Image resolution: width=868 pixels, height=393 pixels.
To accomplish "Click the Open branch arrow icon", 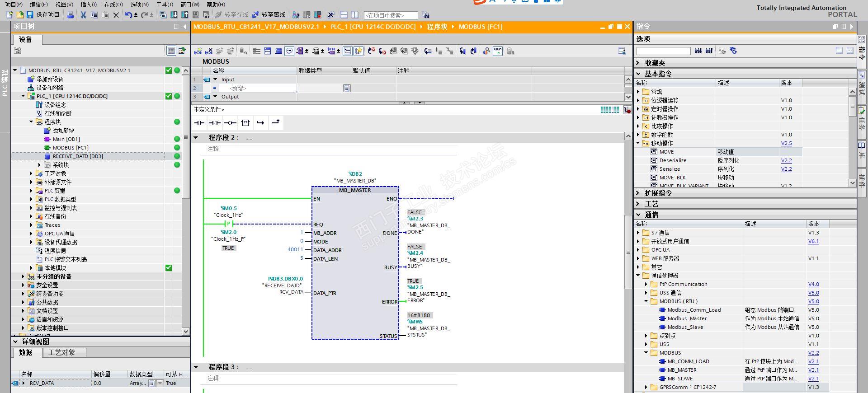I will (x=260, y=122).
